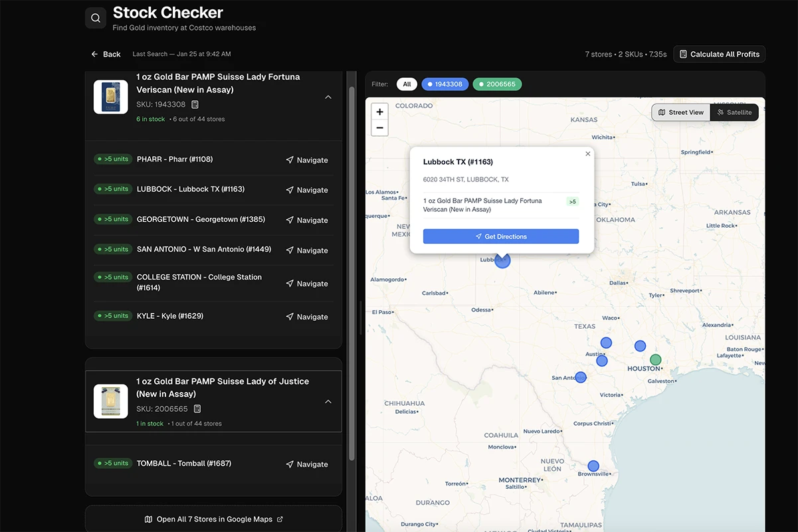Click the blue Brownsville area map marker
798x532 pixels.
(593, 466)
